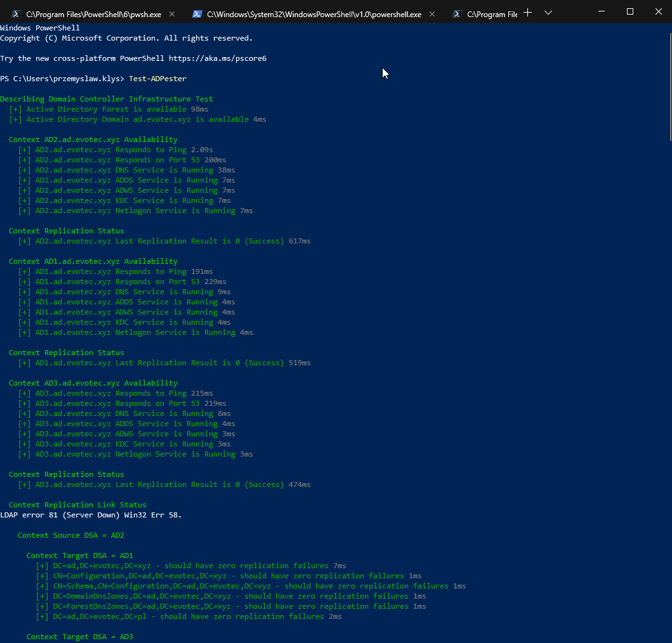The width and height of the screenshot is (672, 643).
Task: Click the Context AD2.ad.evotec.xyz Availability line
Action: 93,139
